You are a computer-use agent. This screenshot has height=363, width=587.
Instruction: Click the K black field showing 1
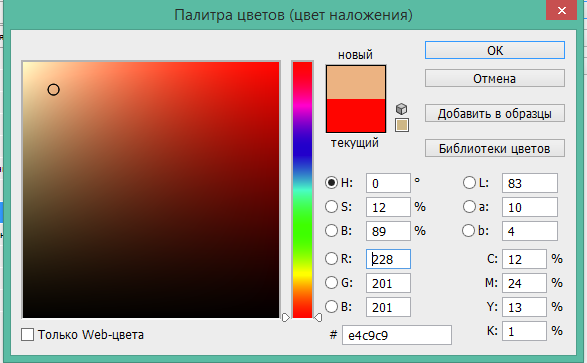click(524, 331)
